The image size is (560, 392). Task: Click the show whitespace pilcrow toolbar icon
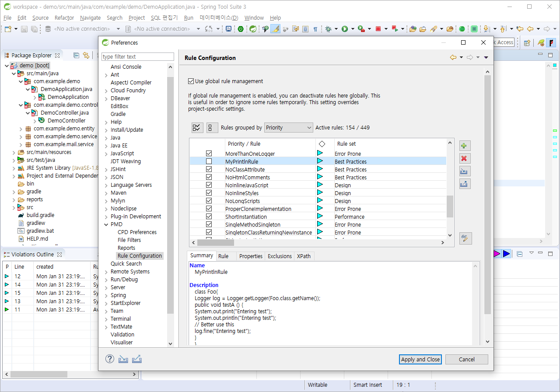[315, 29]
